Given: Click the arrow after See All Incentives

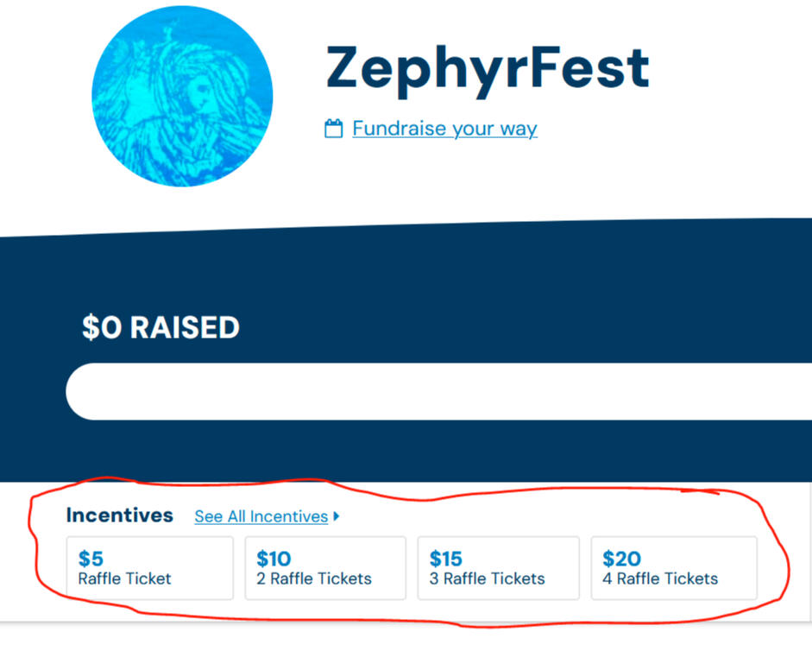Looking at the screenshot, I should click(x=337, y=516).
